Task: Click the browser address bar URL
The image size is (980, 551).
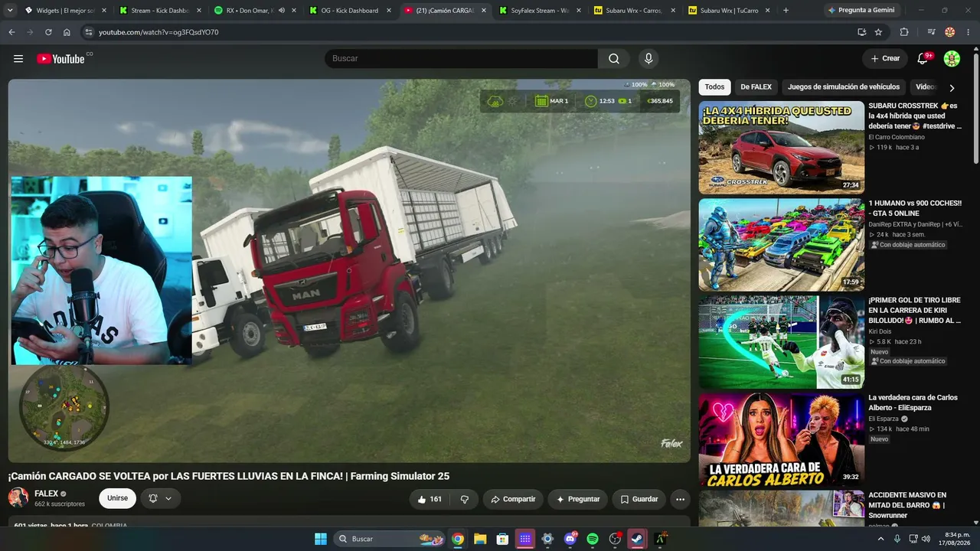Action: click(158, 32)
